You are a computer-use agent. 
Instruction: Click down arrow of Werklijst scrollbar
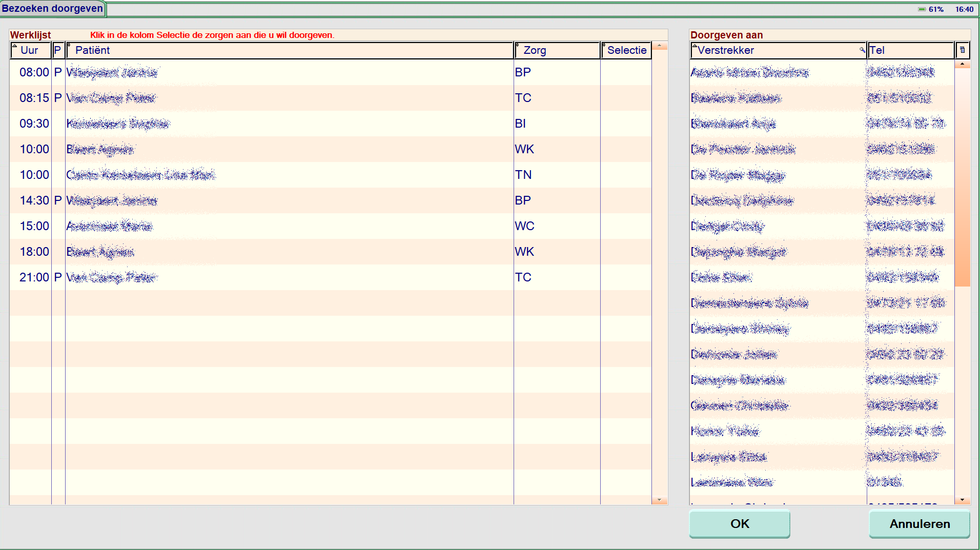click(659, 500)
